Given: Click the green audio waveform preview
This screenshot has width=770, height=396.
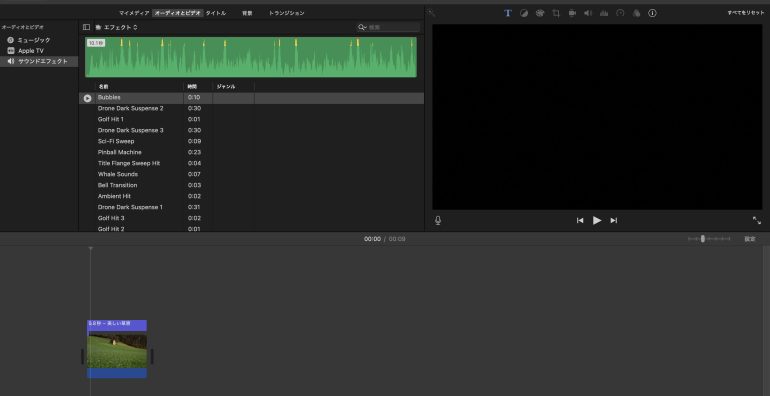Looking at the screenshot, I should pyautogui.click(x=251, y=57).
